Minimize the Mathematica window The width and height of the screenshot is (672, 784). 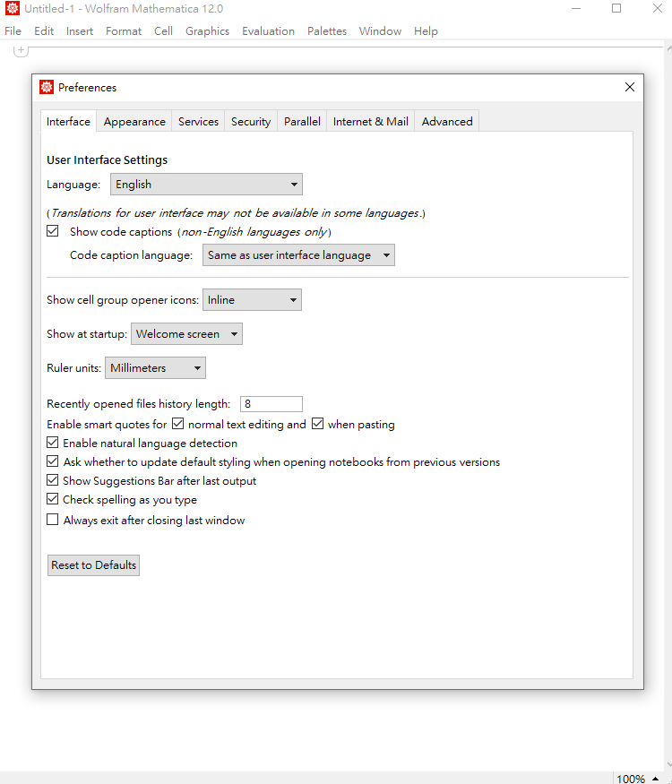576,8
